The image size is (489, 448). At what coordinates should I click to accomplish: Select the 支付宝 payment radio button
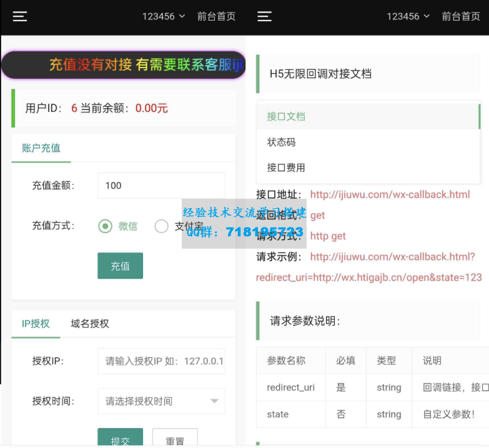(x=161, y=226)
